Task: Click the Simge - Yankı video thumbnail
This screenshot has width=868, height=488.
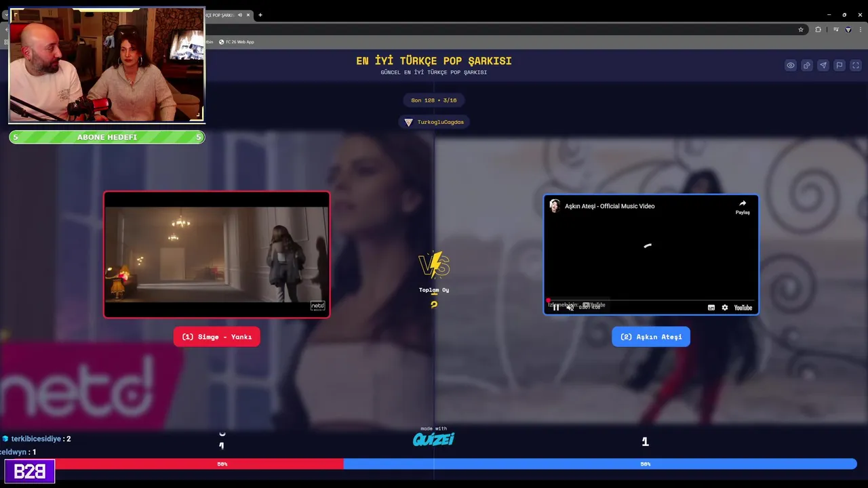Action: click(217, 254)
